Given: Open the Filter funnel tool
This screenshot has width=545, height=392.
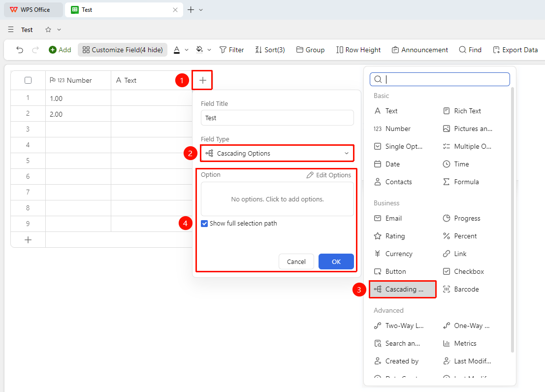Looking at the screenshot, I should click(x=231, y=50).
